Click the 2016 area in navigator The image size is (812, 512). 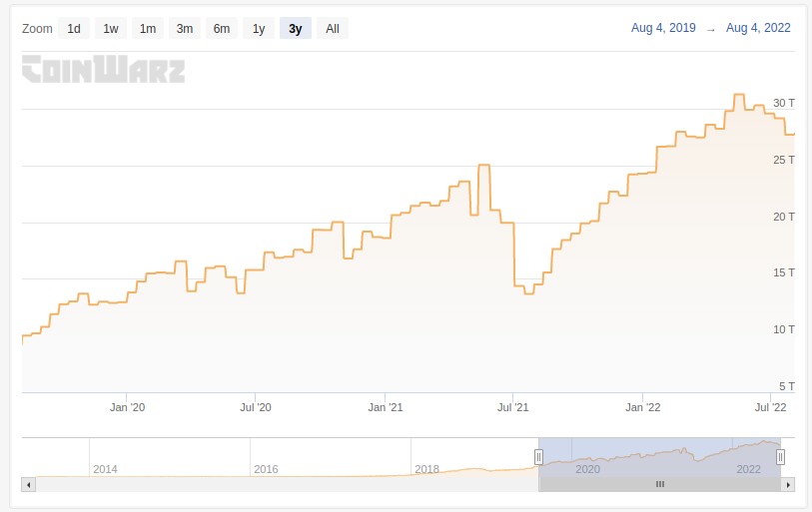click(267, 469)
